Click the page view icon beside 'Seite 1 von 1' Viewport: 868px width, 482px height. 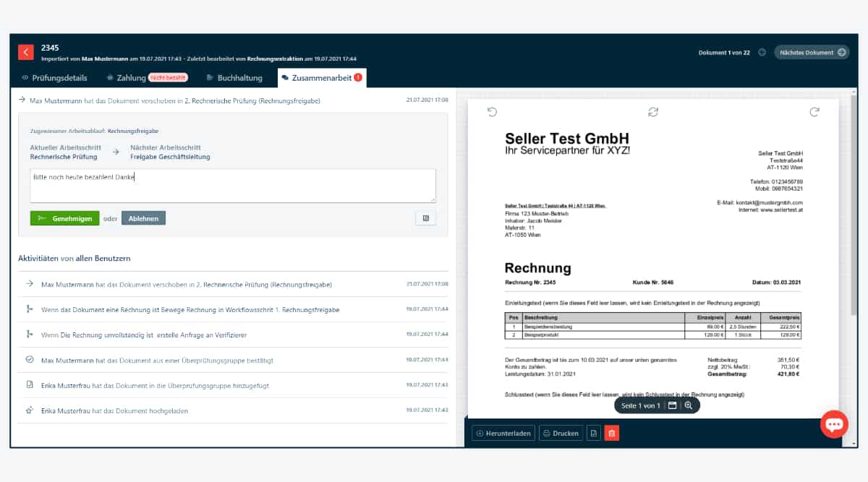pyautogui.click(x=672, y=406)
